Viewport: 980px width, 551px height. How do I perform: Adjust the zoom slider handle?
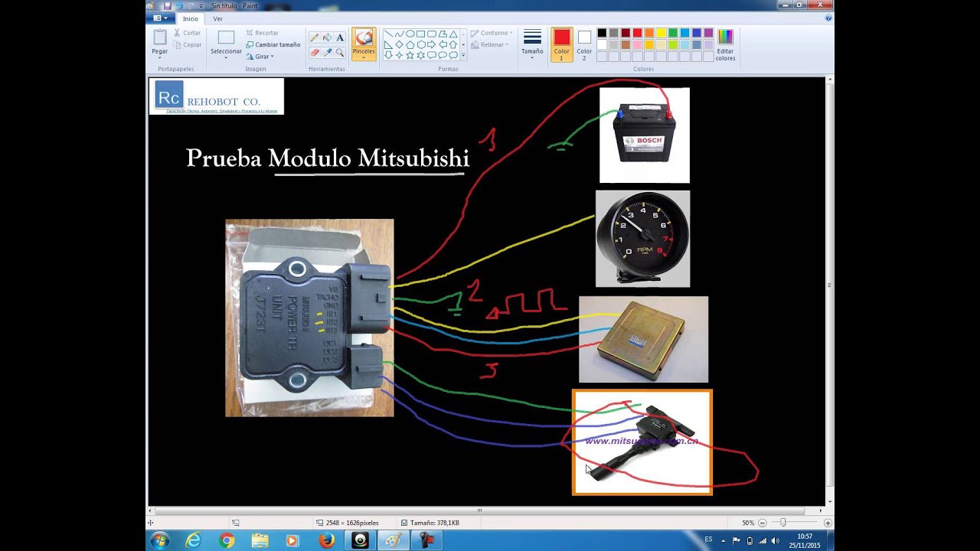pyautogui.click(x=782, y=523)
